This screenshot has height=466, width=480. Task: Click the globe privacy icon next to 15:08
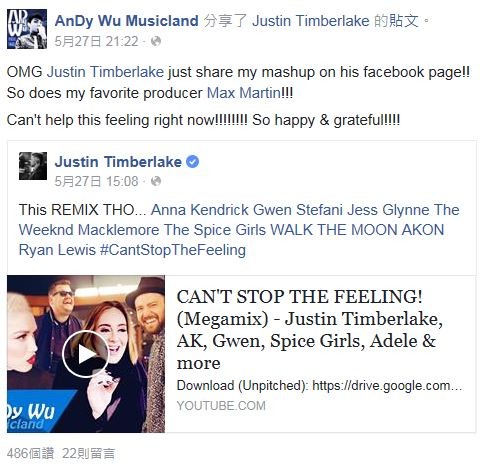(156, 181)
